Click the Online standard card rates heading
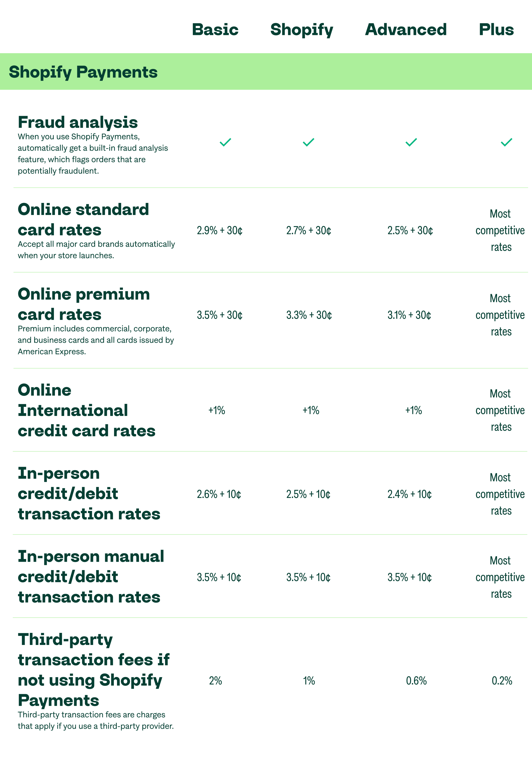 click(83, 220)
